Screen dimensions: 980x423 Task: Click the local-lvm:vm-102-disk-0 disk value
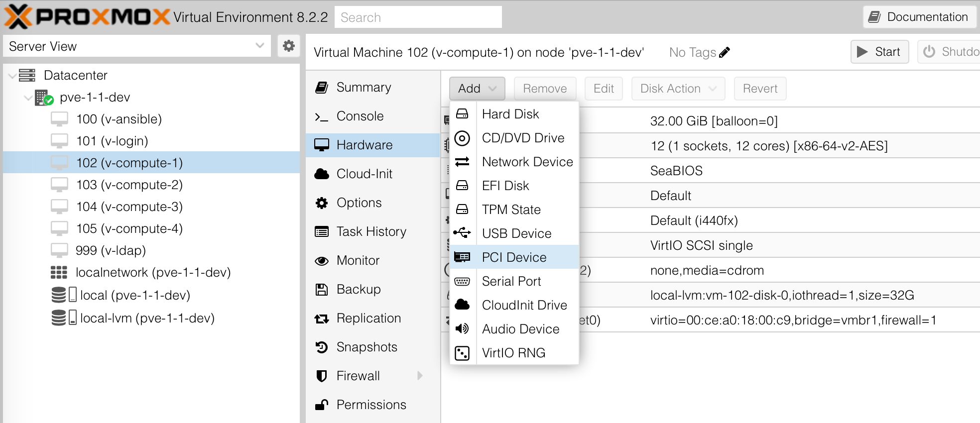[782, 295]
